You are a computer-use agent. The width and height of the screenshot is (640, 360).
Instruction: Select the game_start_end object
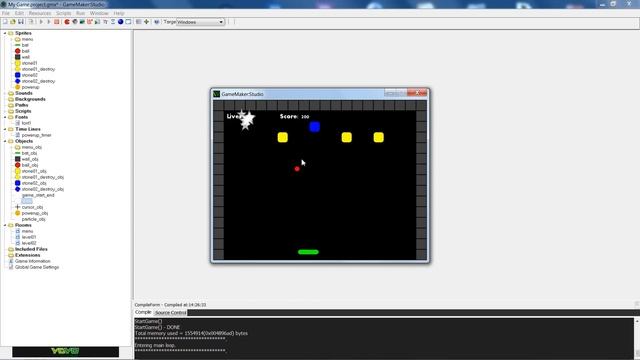click(x=38, y=195)
